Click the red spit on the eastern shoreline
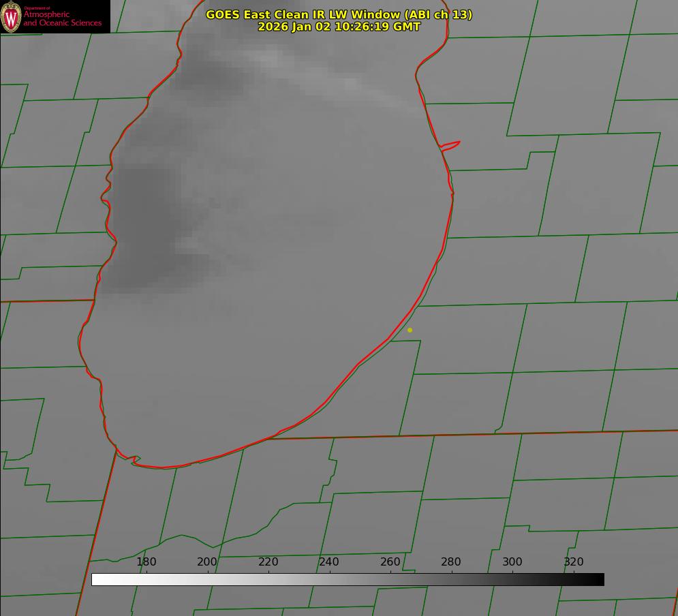The width and height of the screenshot is (678, 616). coord(451,144)
